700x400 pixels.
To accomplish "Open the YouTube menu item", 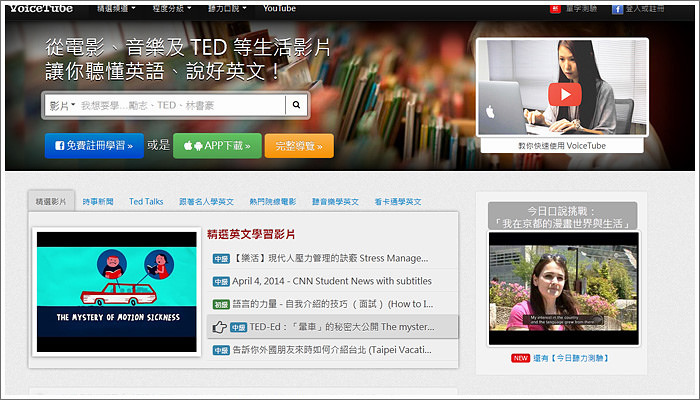I will click(x=279, y=8).
